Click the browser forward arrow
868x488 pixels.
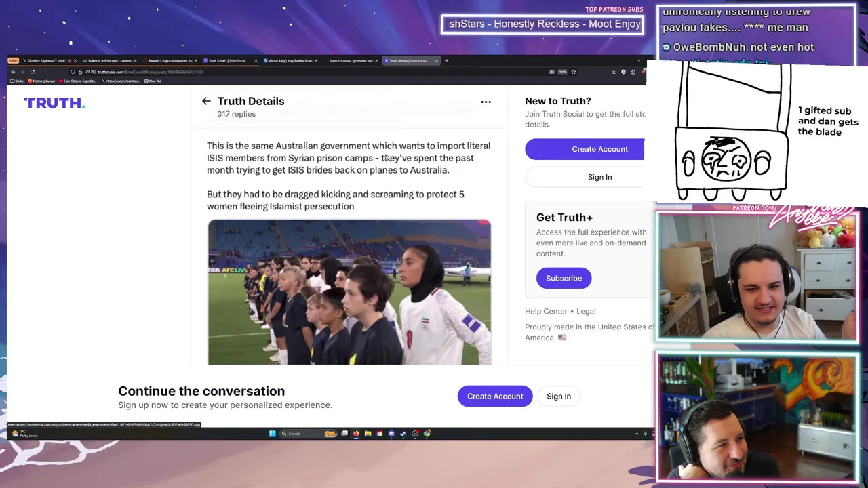(x=23, y=72)
